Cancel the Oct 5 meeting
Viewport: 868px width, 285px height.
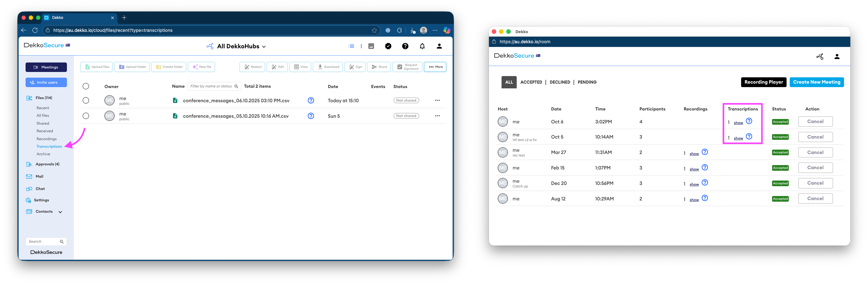pos(815,137)
